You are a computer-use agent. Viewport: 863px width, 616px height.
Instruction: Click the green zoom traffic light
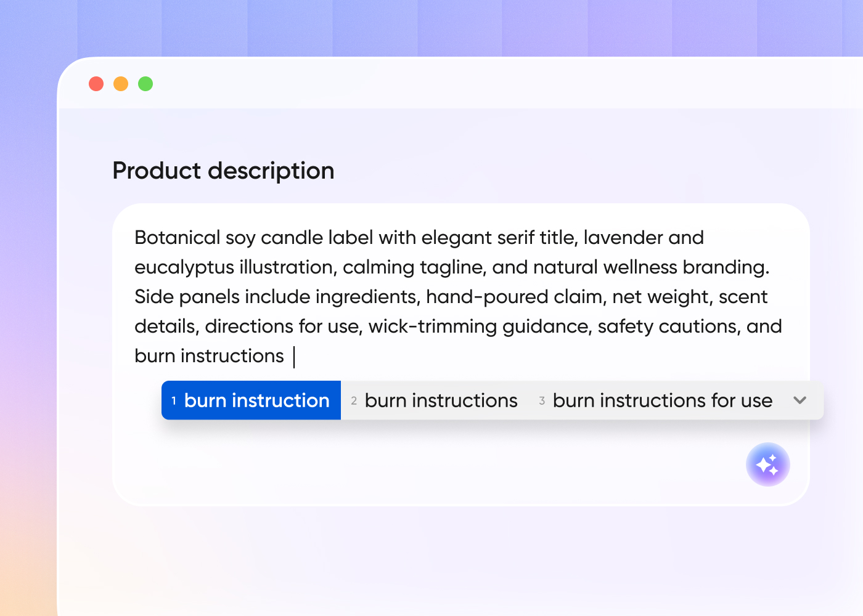[x=145, y=84]
